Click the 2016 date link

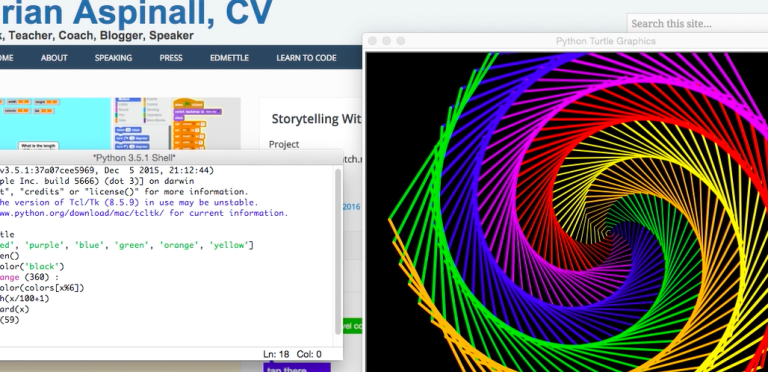352,207
